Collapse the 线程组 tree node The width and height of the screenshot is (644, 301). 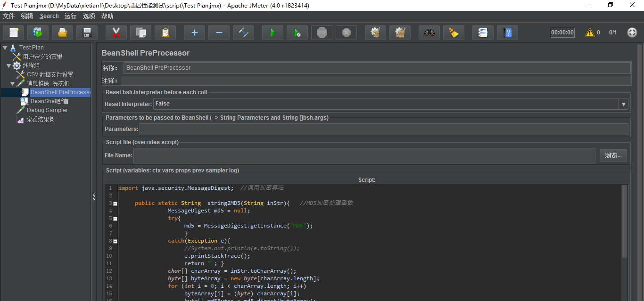pyautogui.click(x=8, y=65)
